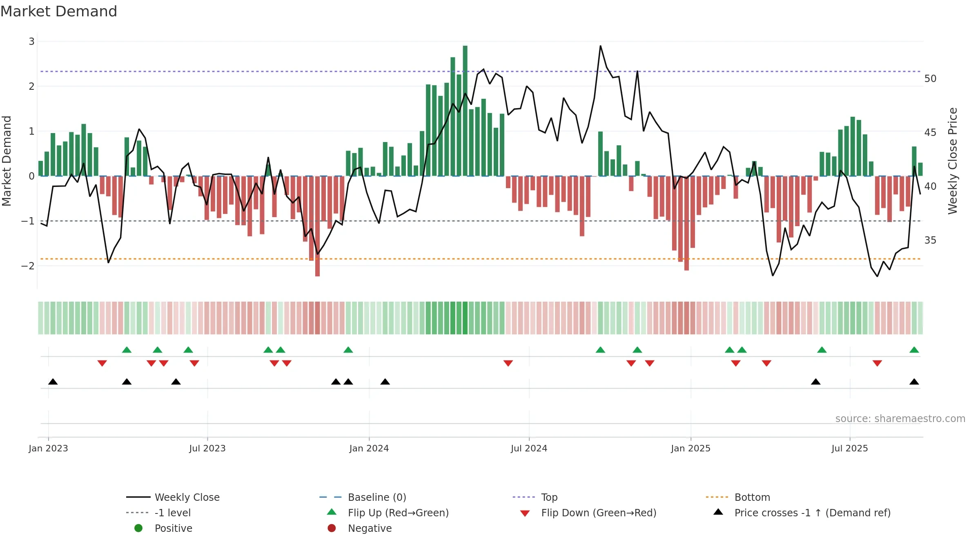Select the first black price-cross marker at Jan 2023
Image resolution: width=980 pixels, height=551 pixels.
click(x=53, y=382)
